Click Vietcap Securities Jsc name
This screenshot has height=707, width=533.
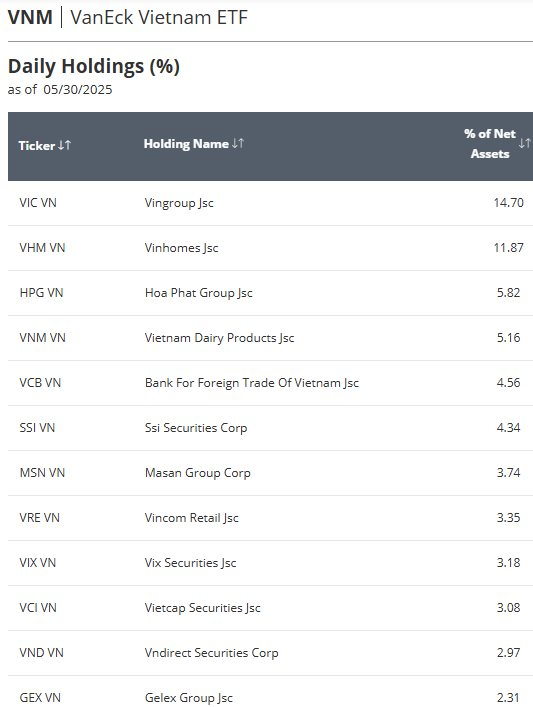(202, 608)
